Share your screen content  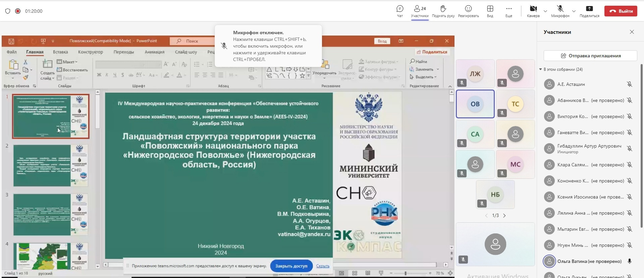tap(589, 11)
